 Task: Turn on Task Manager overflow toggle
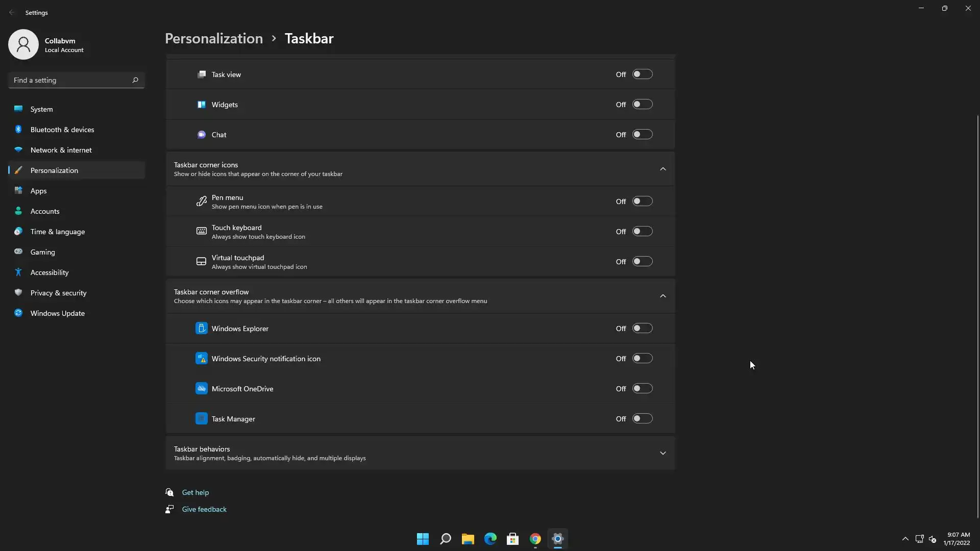pos(642,419)
